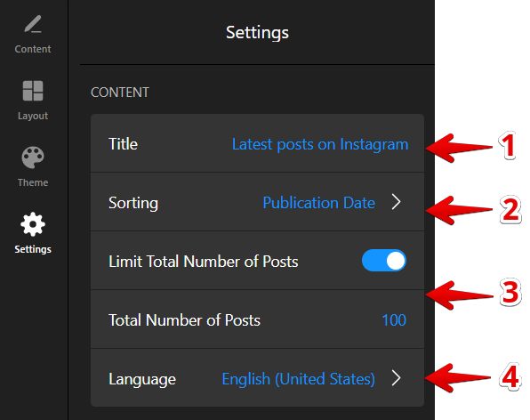530x420 pixels.
Task: Switch to the Content sidebar tab label
Action: pyautogui.click(x=33, y=49)
